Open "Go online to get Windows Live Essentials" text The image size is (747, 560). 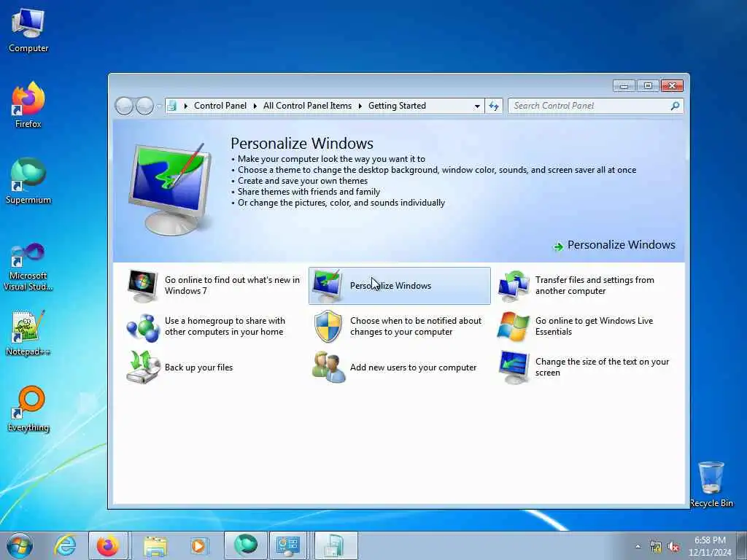point(594,326)
